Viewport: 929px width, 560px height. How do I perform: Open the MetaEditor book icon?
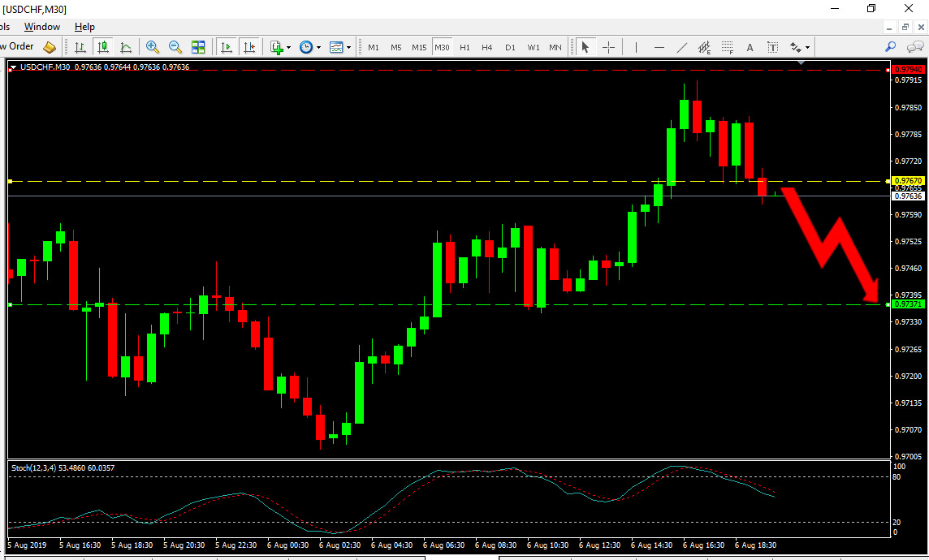pyautogui.click(x=50, y=47)
